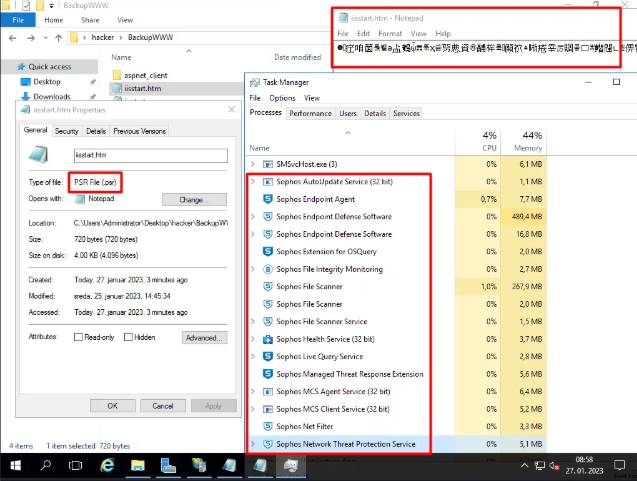Click the SMSvcHost.exe process icon

(x=268, y=164)
